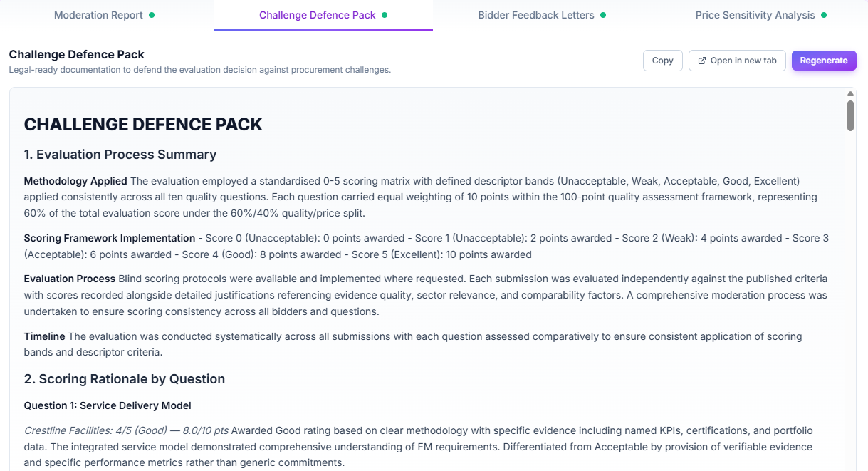The height and width of the screenshot is (471, 868).
Task: Click the "Question 1: Service Delivery Model" subheading
Action: 108,405
